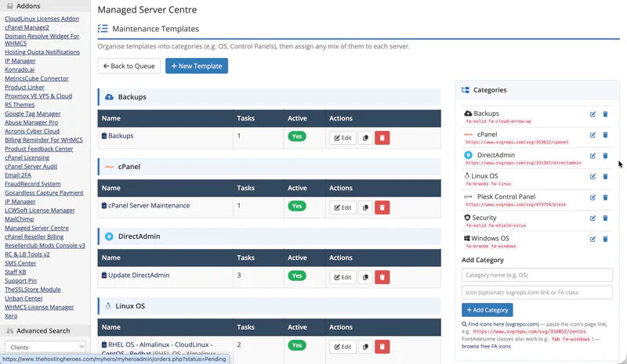Open CloudLinux Licenses Addon link
627x364 pixels.
(x=42, y=19)
